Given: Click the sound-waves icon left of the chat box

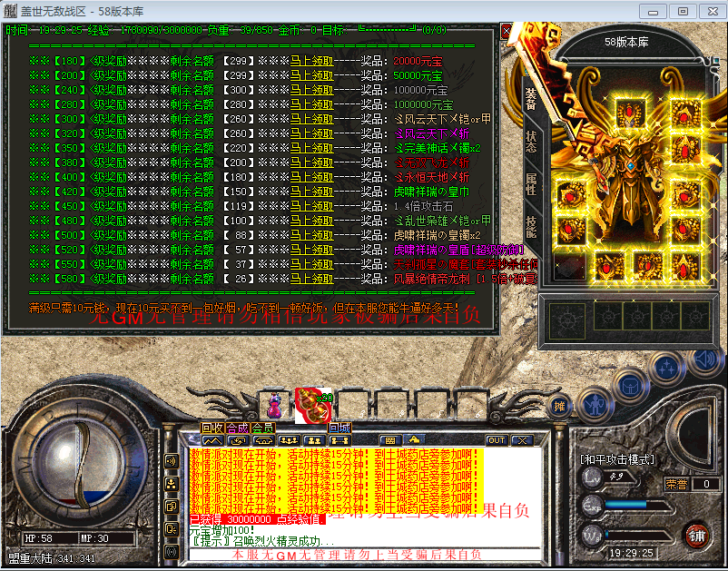Looking at the screenshot, I should [172, 461].
